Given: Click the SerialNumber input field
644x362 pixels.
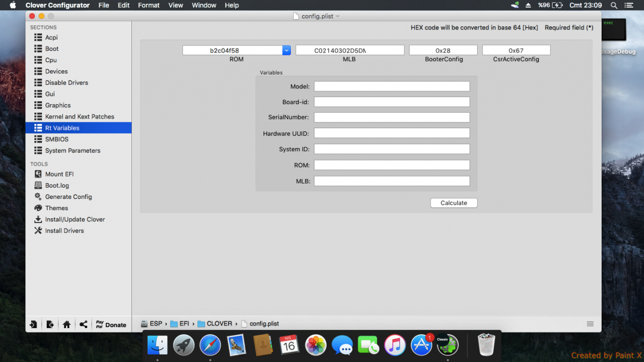Looking at the screenshot, I should point(392,117).
